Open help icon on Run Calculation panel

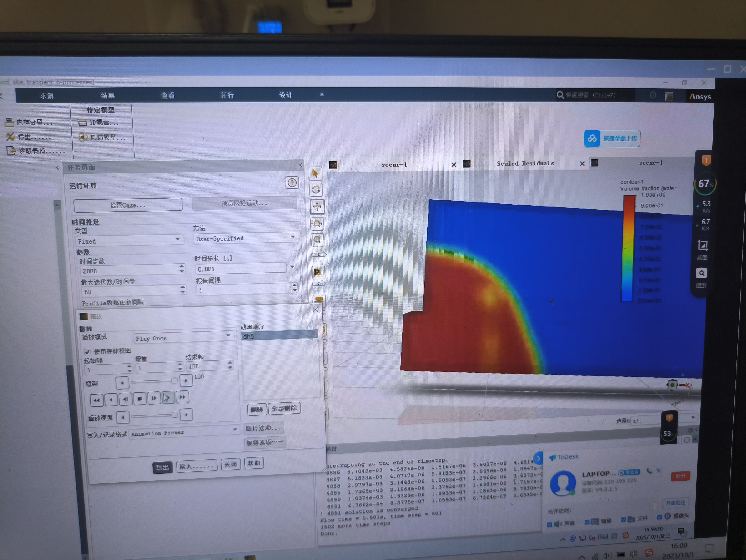pyautogui.click(x=292, y=183)
